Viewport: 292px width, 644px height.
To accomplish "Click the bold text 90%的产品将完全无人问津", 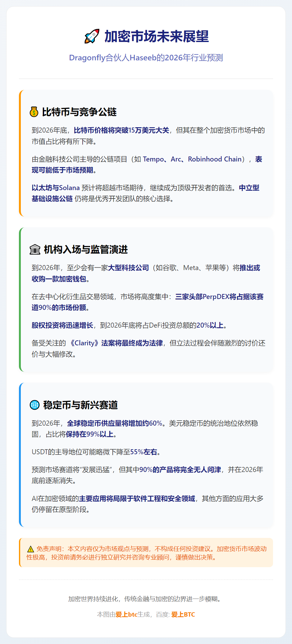I will pos(180,470).
